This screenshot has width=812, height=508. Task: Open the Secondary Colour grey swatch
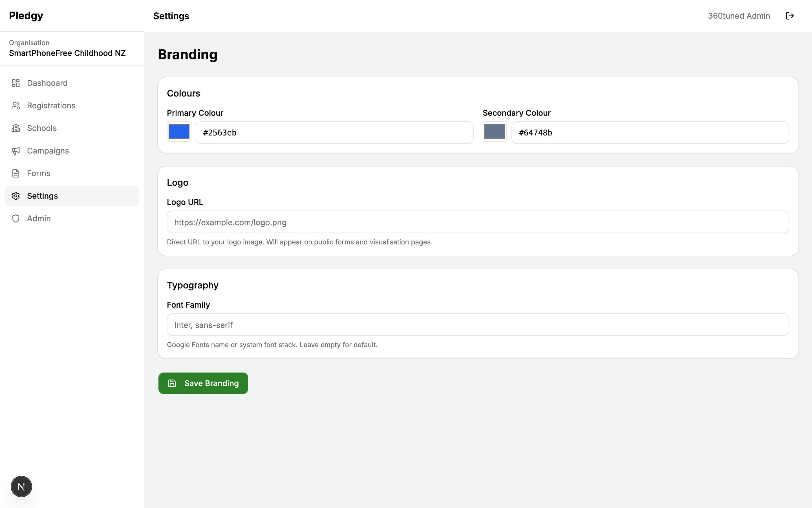click(x=495, y=131)
